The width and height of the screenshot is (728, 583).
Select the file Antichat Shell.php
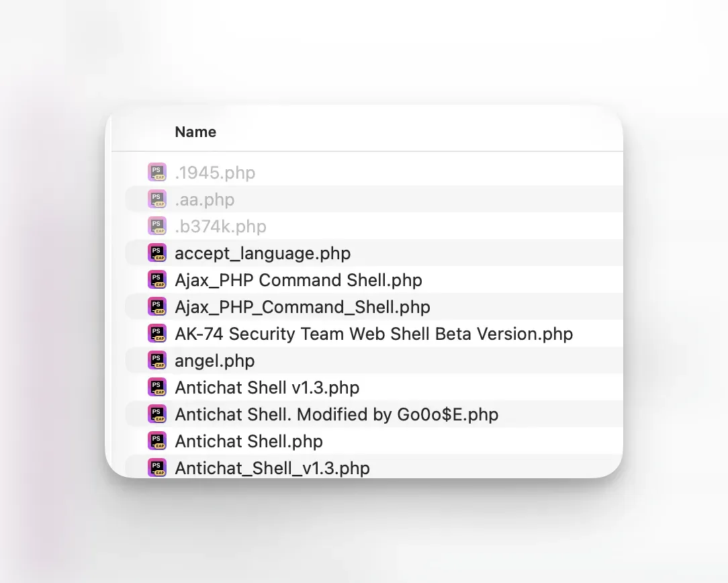pyautogui.click(x=248, y=441)
